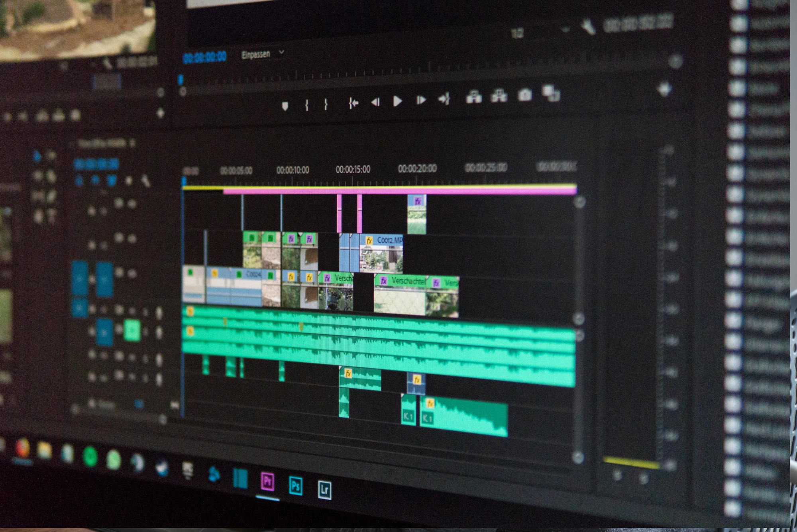Open the timeline sequence tab panel menu
797x532 pixels.
[x=133, y=143]
